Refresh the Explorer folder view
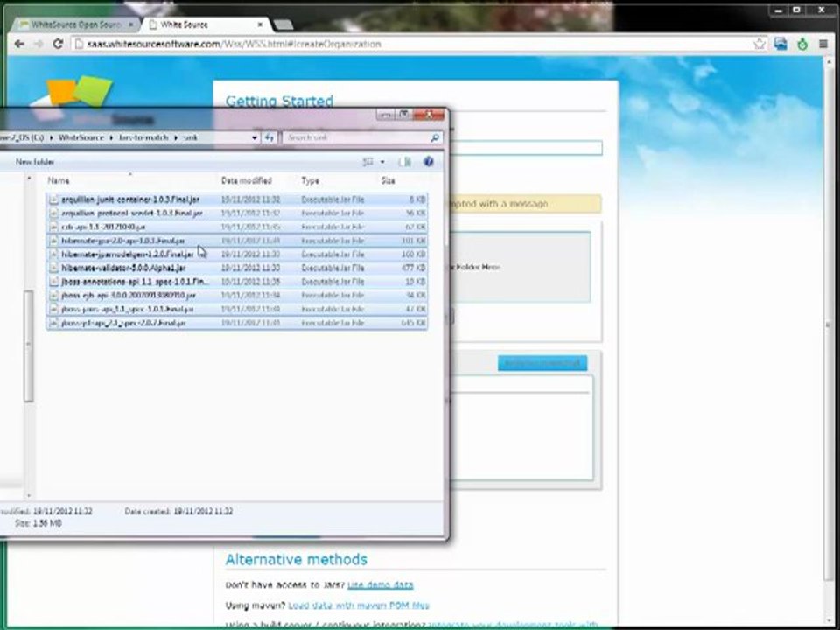Image resolution: width=840 pixels, height=630 pixels. pos(269,137)
